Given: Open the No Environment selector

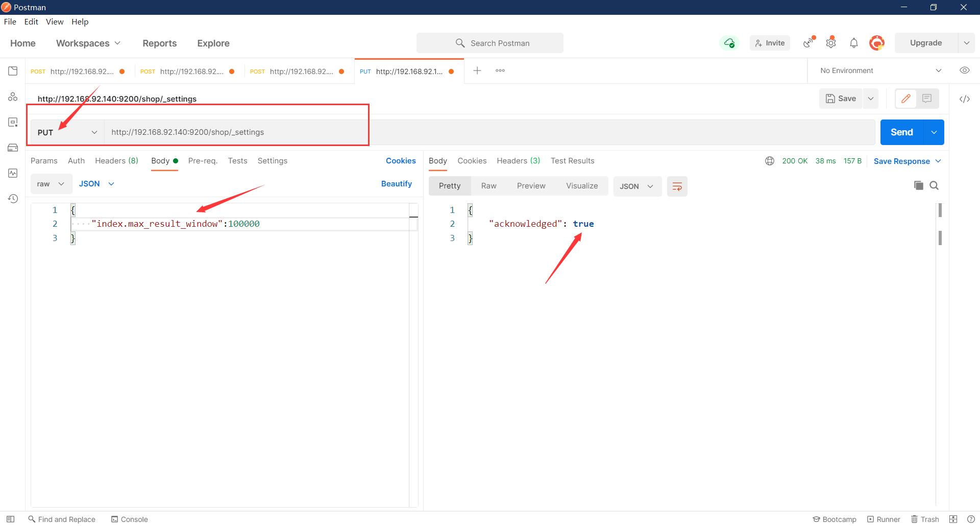Looking at the screenshot, I should point(880,70).
